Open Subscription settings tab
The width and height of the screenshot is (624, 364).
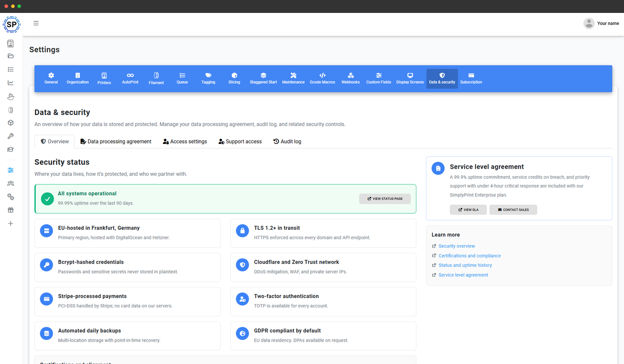pyautogui.click(x=471, y=78)
